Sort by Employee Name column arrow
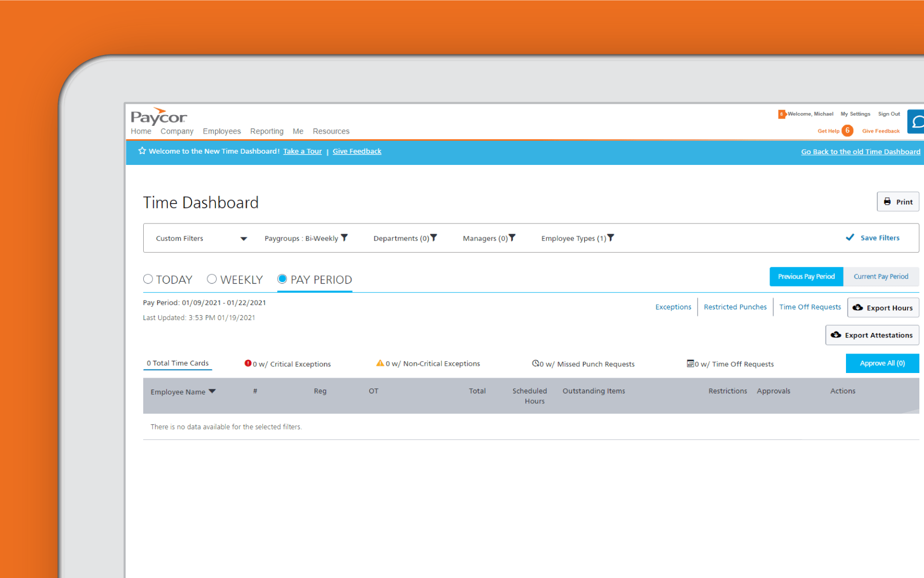Screen dimensions: 924x578 (213, 391)
